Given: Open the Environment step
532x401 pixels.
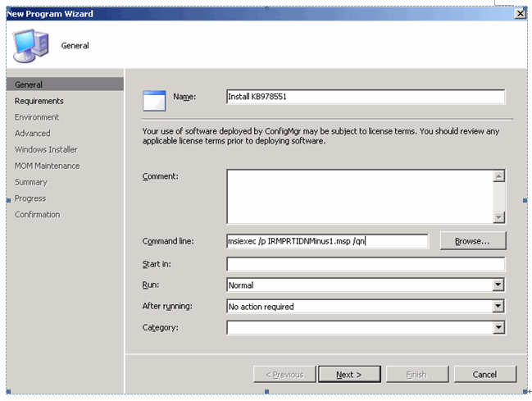Looking at the screenshot, I should point(37,117).
